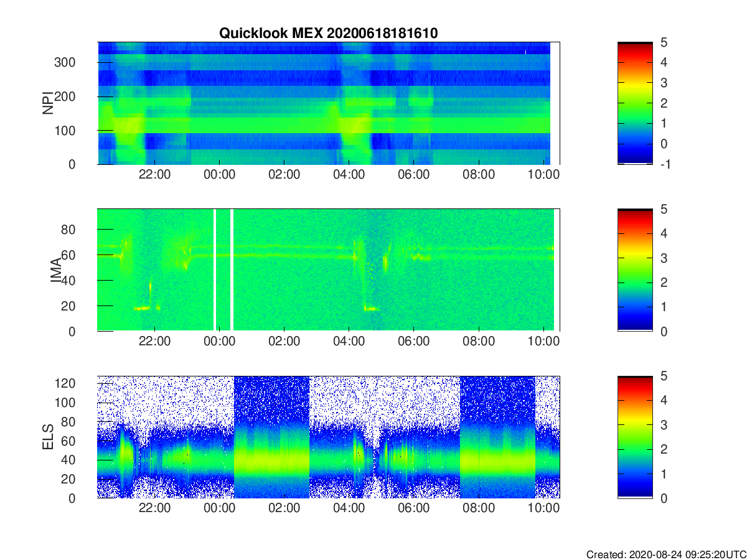Click the ELS panel colorbar
This screenshot has height=560, width=747.
pos(635,437)
